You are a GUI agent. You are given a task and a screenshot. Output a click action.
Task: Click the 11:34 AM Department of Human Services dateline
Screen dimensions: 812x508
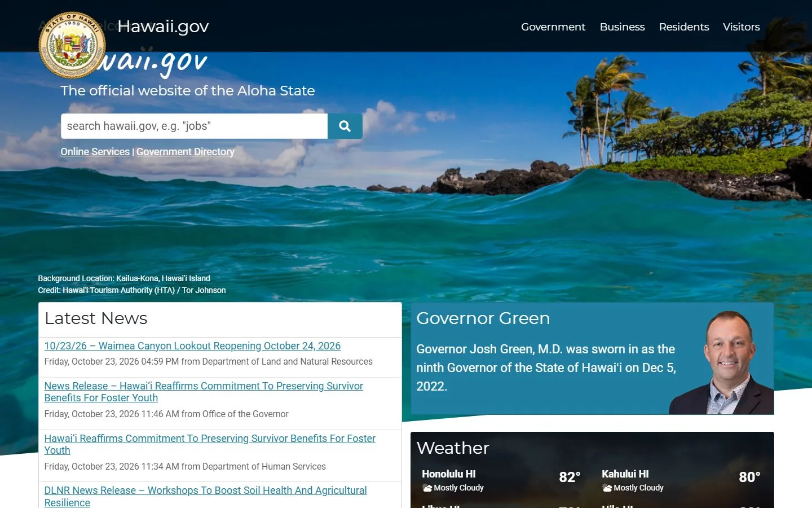pos(185,467)
